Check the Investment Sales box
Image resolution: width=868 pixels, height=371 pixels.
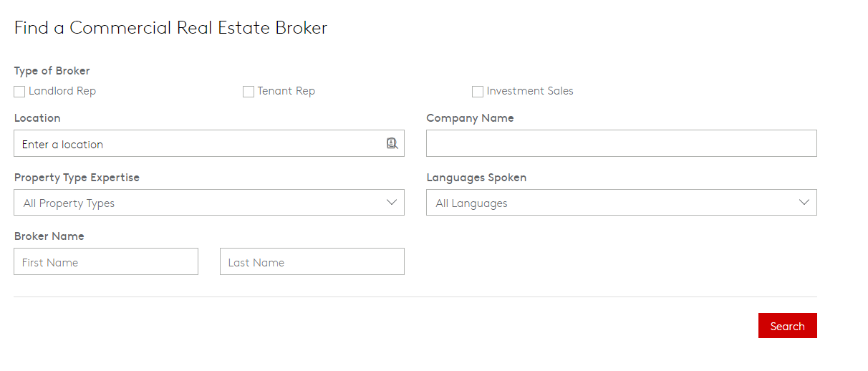478,92
